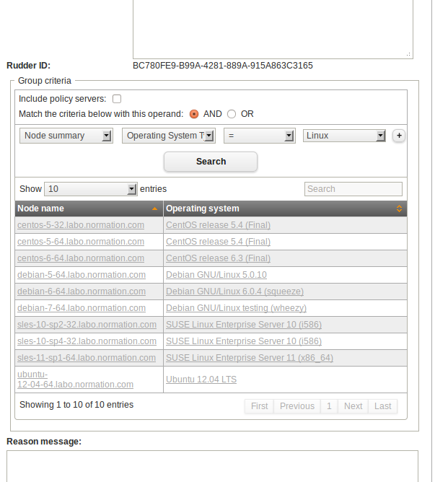Open sles-11-sp1-64.labo.normation.com node link
The image size is (448, 482).
point(87,358)
